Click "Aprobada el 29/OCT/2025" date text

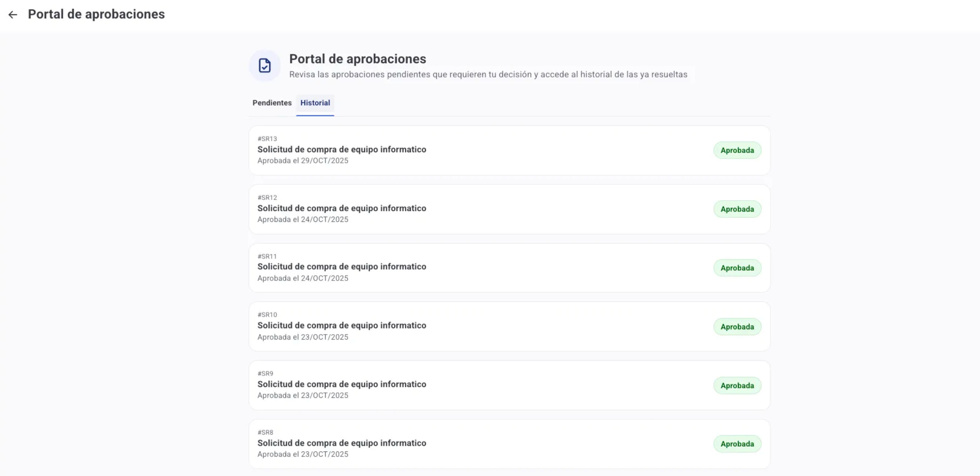point(303,161)
